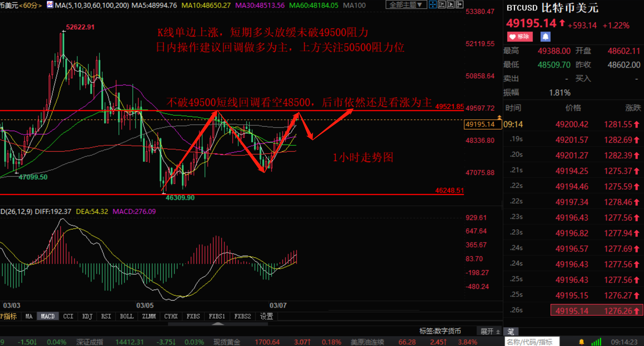Click the 09:14 trade row at 49200.42

[x=573, y=124]
